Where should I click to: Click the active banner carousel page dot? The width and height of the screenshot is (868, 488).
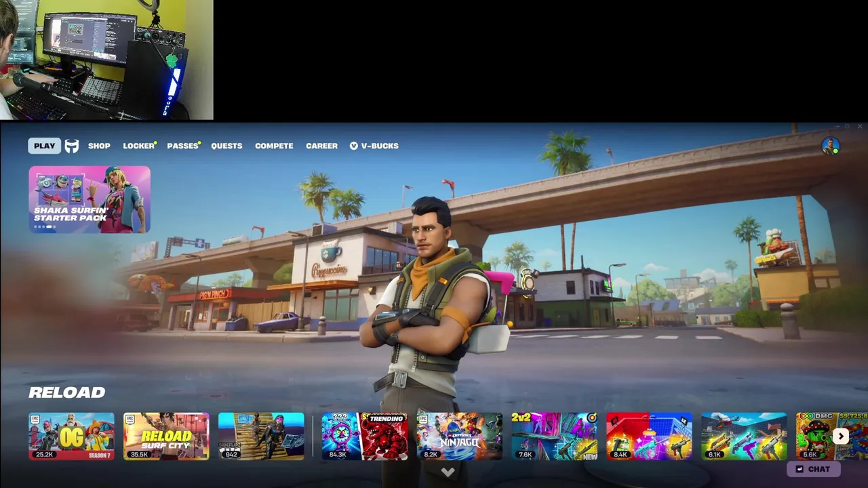(49, 227)
